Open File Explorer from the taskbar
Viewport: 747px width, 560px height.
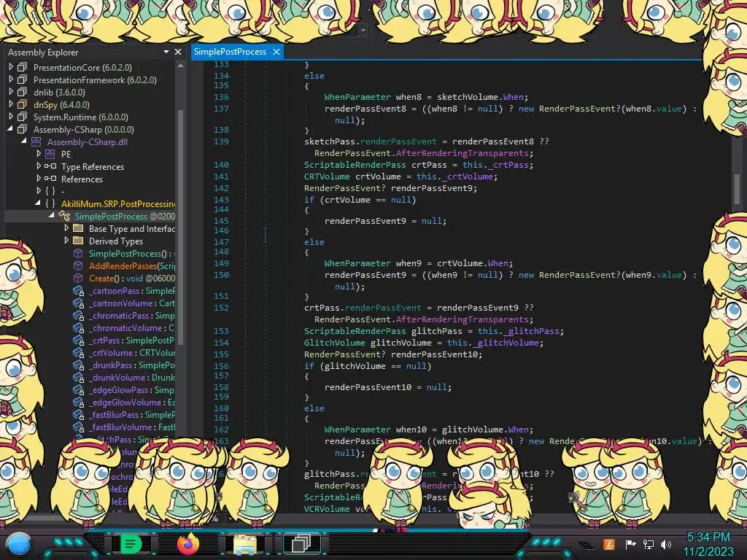(x=245, y=544)
